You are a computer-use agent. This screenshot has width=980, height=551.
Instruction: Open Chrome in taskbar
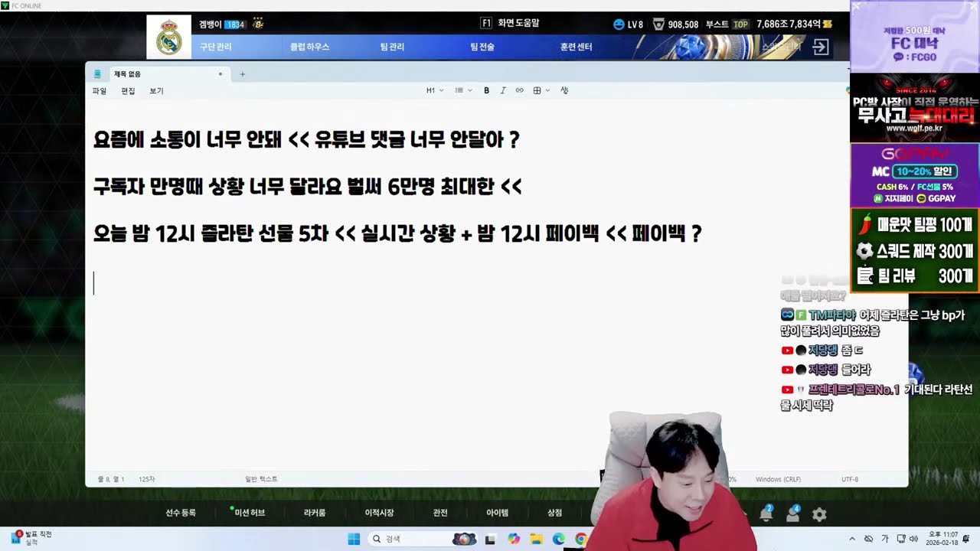pyautogui.click(x=581, y=539)
